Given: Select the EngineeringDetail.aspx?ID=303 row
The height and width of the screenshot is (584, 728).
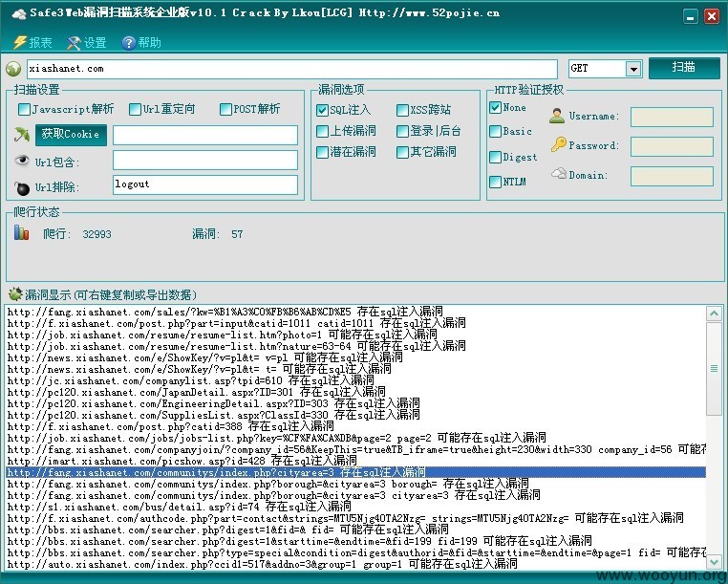Looking at the screenshot, I should [x=356, y=403].
